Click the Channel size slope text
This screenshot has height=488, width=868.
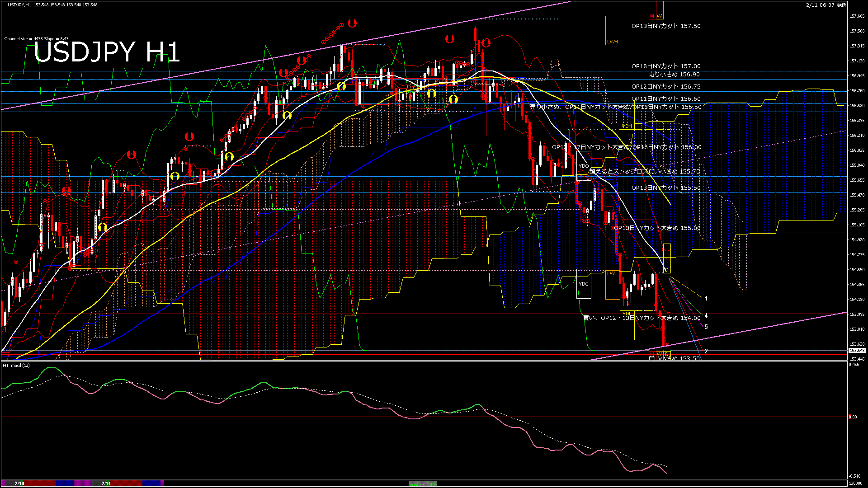tap(36, 39)
